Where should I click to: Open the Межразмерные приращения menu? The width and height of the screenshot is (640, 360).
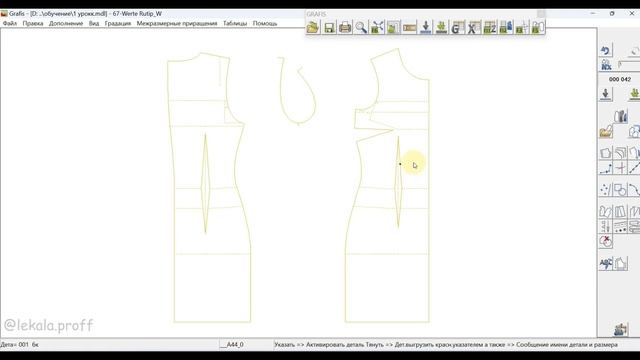coord(177,24)
